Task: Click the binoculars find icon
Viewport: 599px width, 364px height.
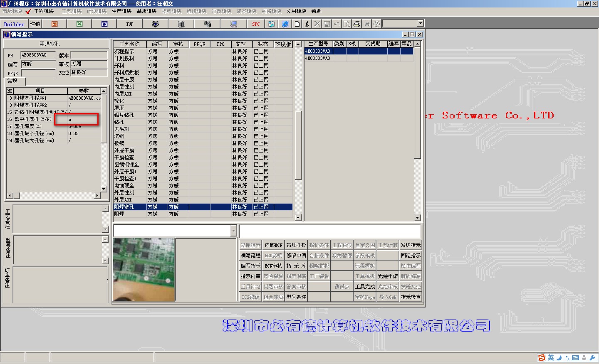Action: 367,24
